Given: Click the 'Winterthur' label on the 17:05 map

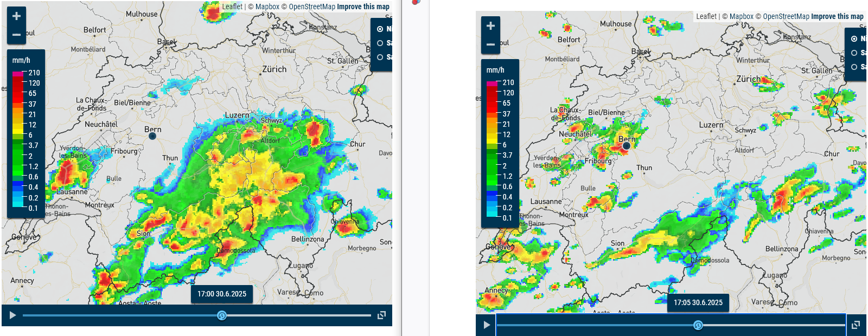Looking at the screenshot, I should [753, 60].
